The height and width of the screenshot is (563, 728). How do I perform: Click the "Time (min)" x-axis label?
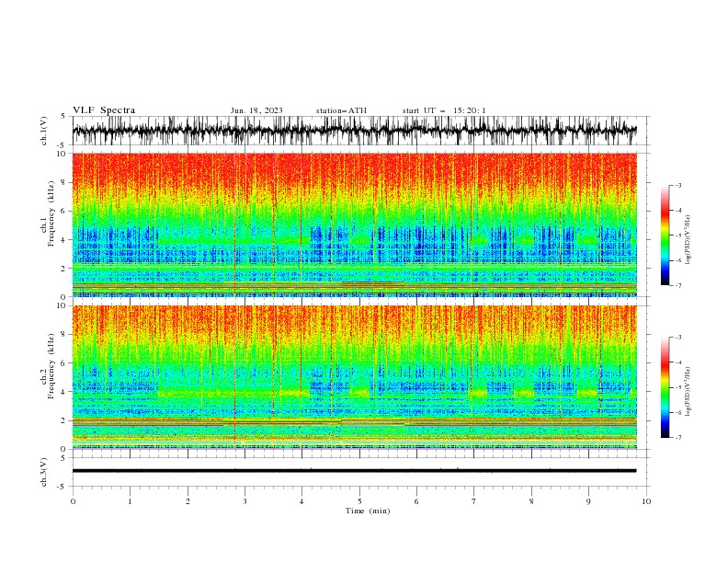(x=368, y=511)
